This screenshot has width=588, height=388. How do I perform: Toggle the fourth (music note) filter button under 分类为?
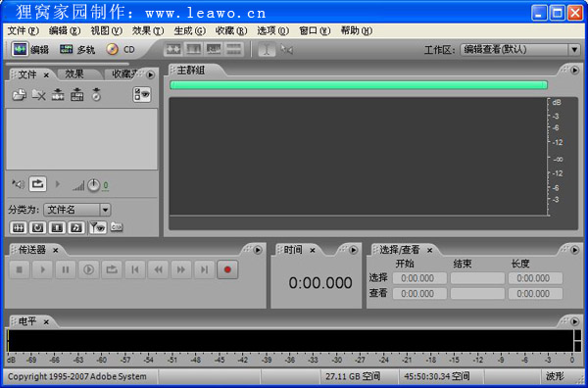(x=76, y=227)
